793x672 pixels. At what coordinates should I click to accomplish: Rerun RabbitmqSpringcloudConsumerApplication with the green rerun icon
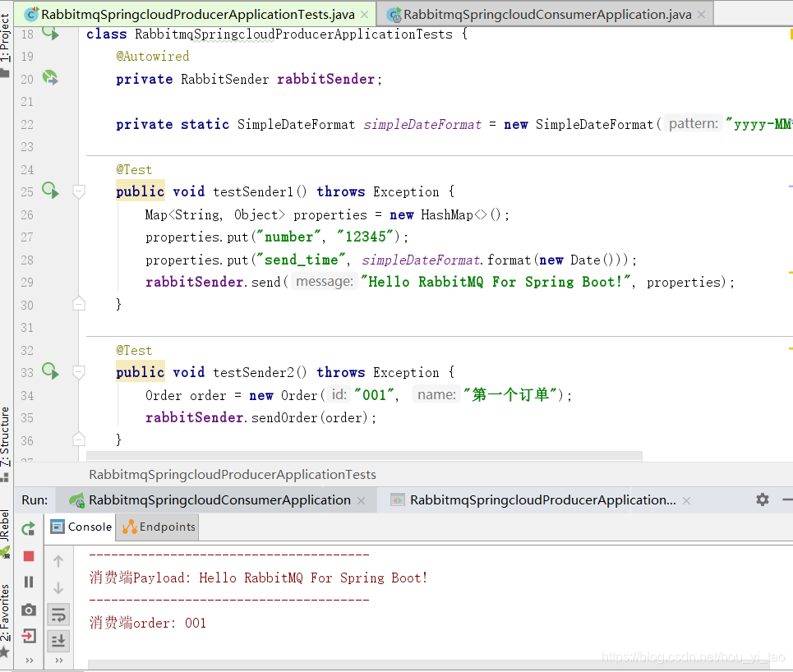(x=29, y=529)
